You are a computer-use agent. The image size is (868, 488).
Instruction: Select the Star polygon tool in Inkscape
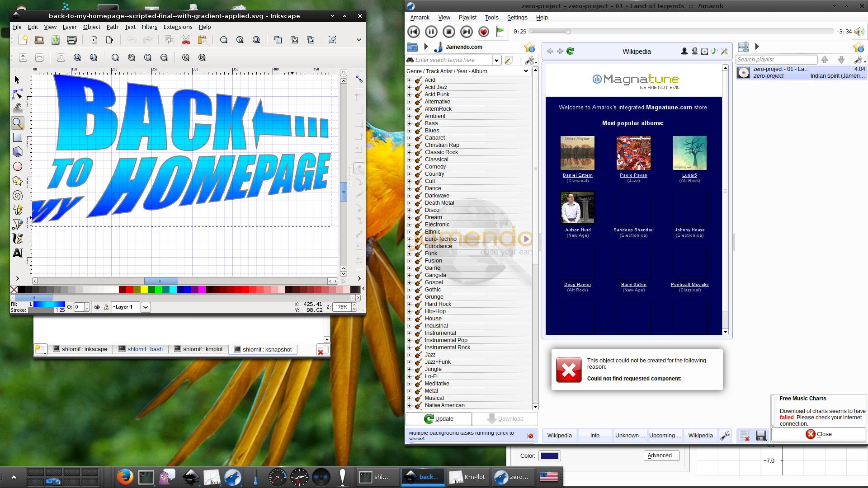17,181
